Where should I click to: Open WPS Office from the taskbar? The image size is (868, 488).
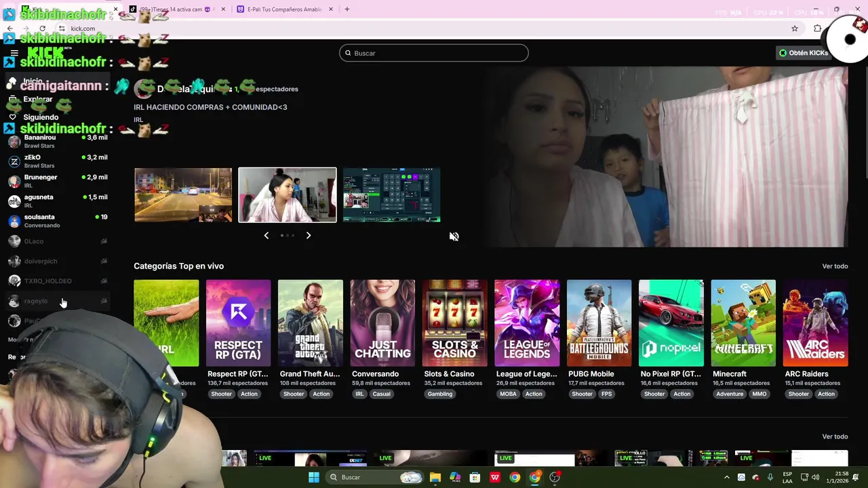point(495,477)
